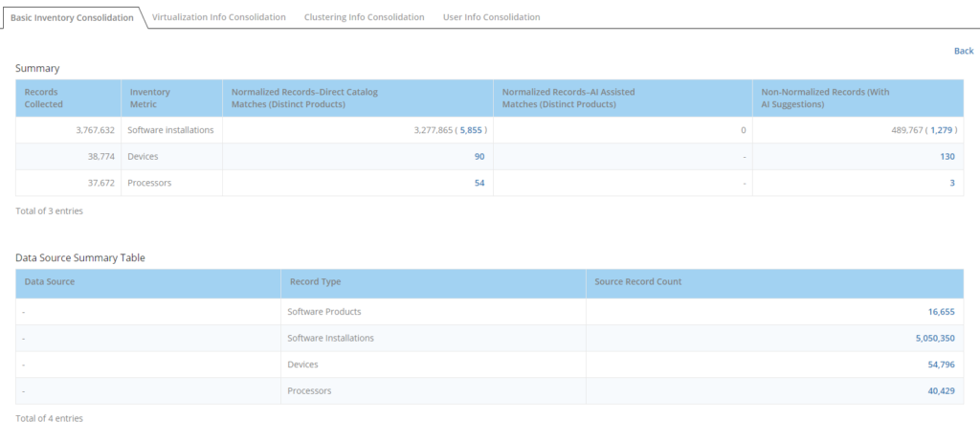
Task: View the 130 non-normalized Devices records
Action: (x=946, y=157)
